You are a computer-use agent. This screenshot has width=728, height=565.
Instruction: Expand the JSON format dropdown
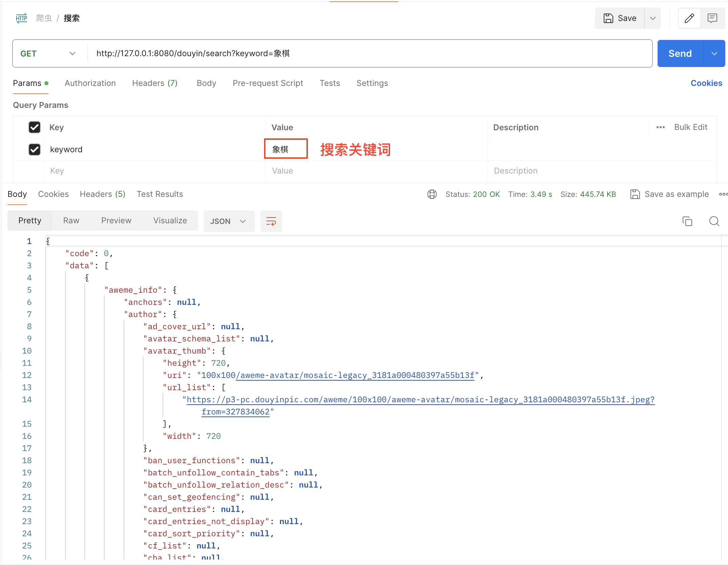241,221
